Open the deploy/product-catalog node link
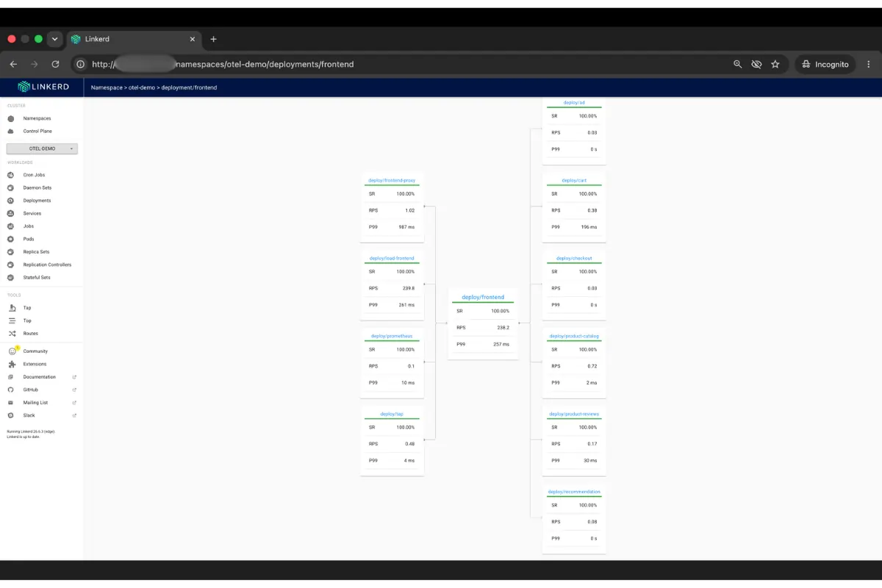This screenshot has width=882, height=588. [x=574, y=336]
